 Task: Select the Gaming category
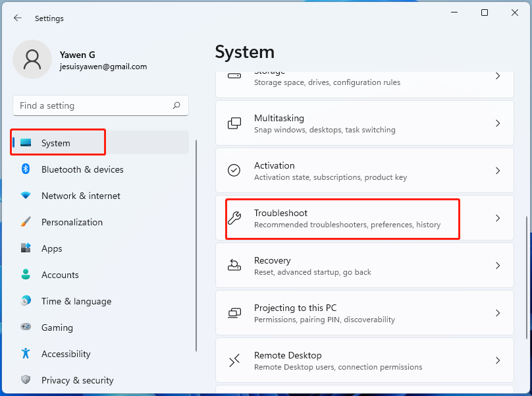(x=101, y=327)
